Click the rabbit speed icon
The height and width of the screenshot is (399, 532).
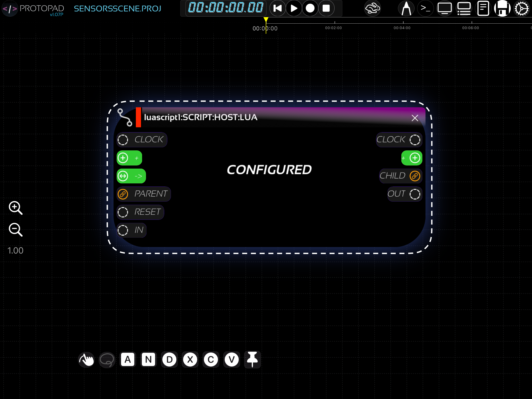pos(372,9)
